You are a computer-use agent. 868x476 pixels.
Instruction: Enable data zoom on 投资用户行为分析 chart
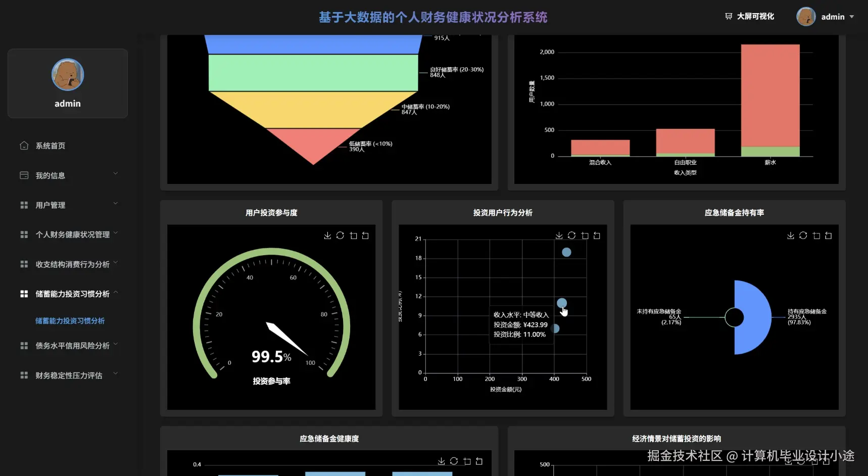coord(585,235)
